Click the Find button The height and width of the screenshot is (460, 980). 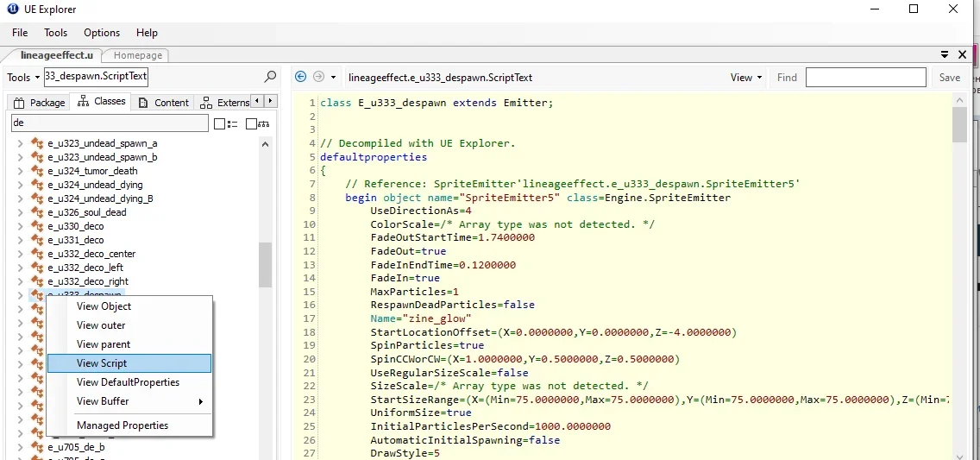786,78
